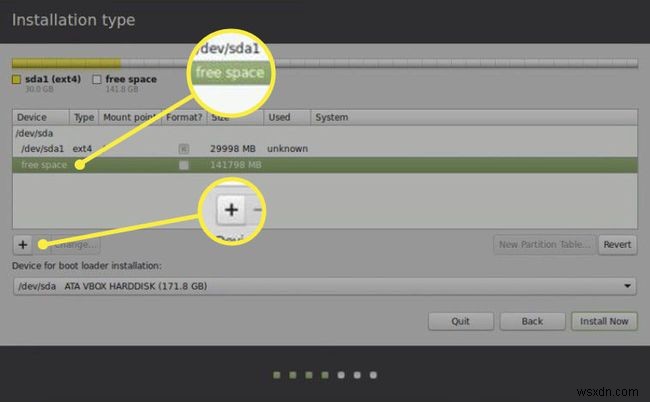Select the /dev/sda device row
650x402 pixels.
point(325,133)
